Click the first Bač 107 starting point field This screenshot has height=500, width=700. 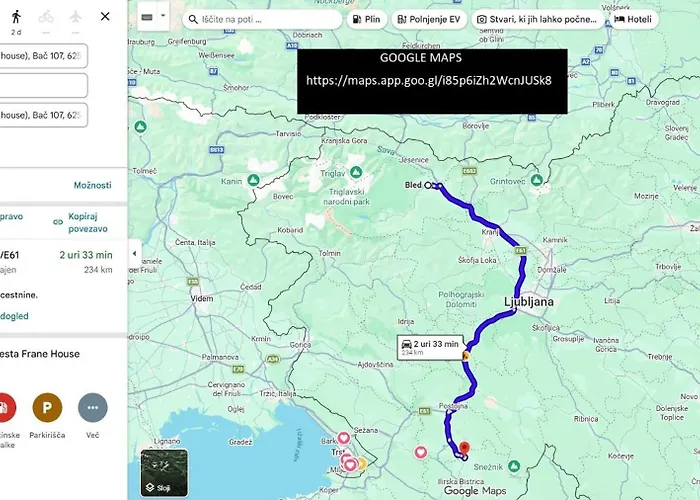42,54
